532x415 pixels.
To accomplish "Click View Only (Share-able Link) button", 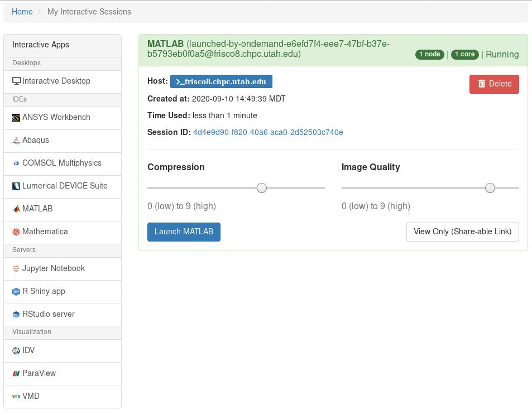I will tap(462, 232).
